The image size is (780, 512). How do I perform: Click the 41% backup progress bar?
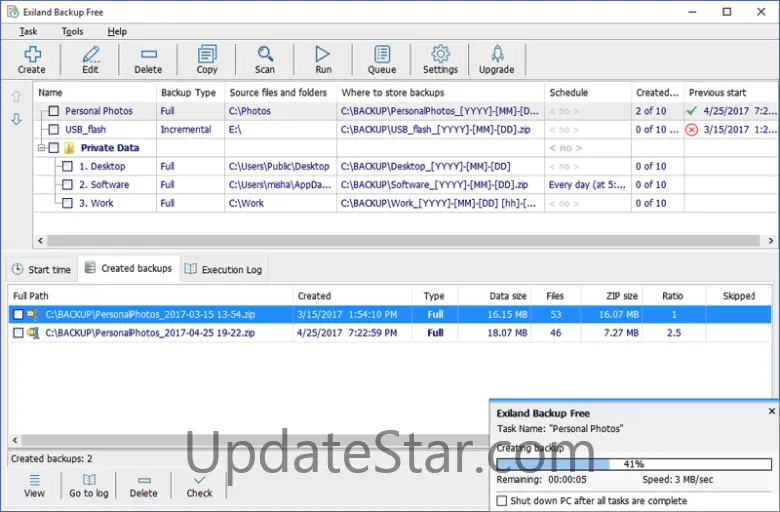634,464
